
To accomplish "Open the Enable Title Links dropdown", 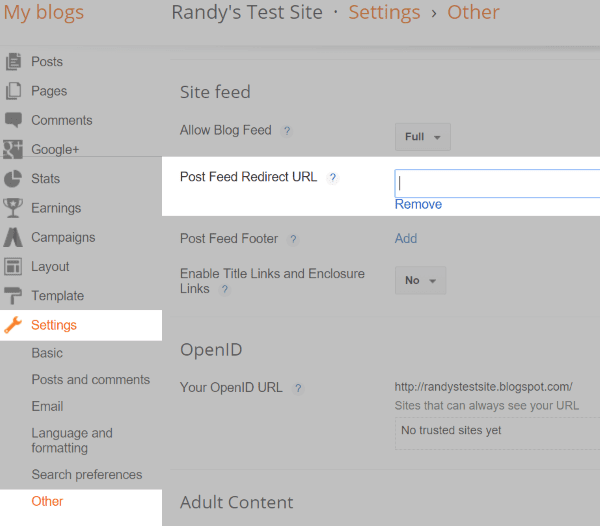I will (420, 281).
